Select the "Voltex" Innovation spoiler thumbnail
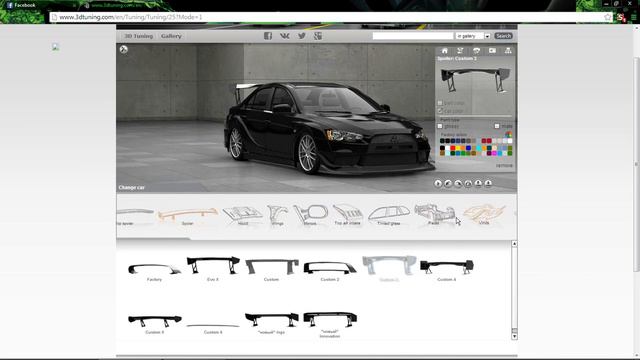 (330, 324)
